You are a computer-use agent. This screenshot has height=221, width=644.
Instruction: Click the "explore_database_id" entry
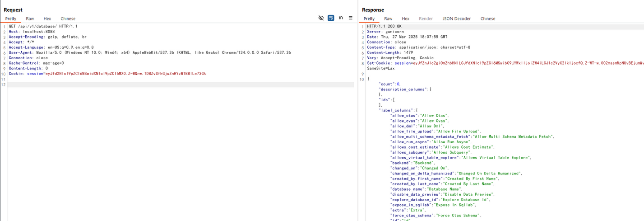pyautogui.click(x=440, y=200)
